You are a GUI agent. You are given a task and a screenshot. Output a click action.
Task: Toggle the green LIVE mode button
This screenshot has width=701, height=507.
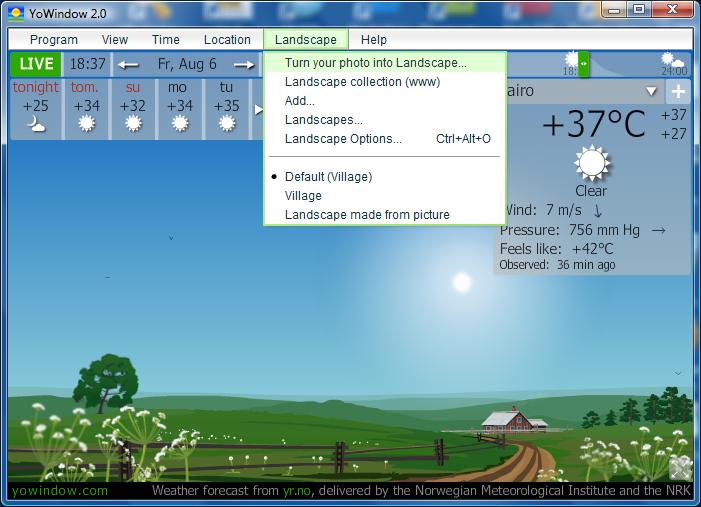point(36,64)
